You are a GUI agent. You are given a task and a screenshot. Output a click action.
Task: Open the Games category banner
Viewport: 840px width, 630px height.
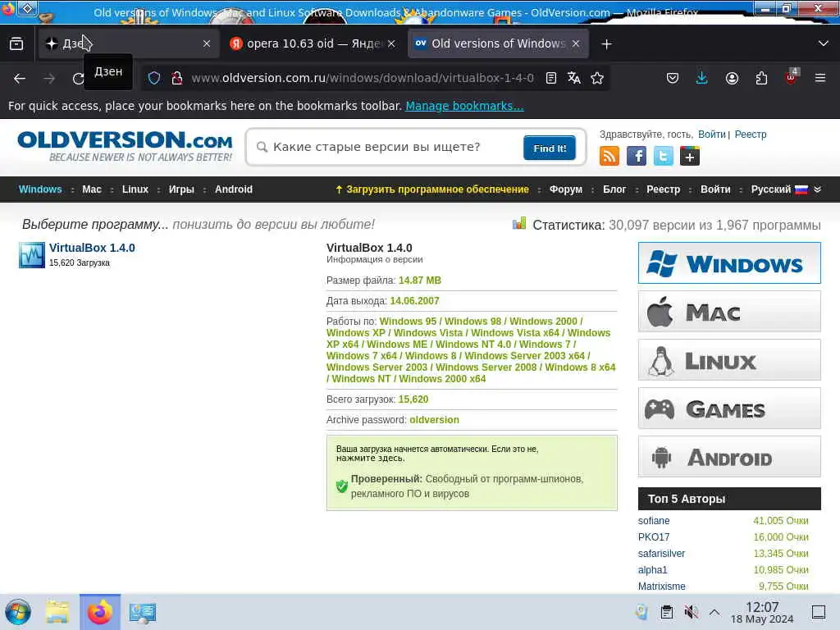coord(729,409)
